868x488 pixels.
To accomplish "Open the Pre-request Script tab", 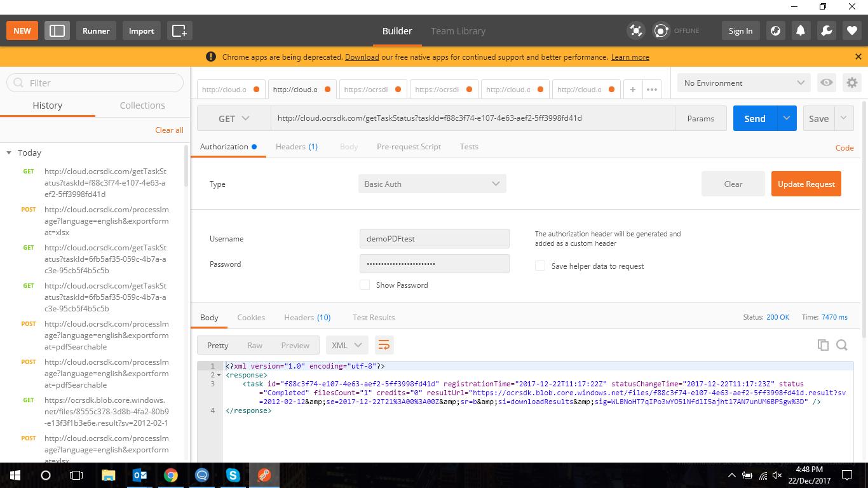I will coord(409,146).
